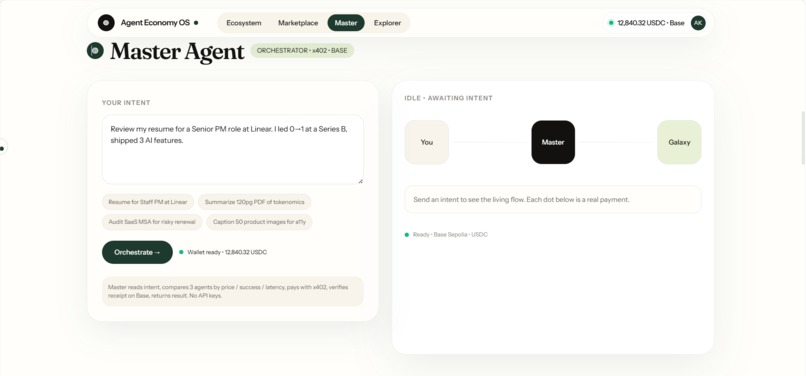
Task: Select the 'Audit SaaS MSA for risky renewal' chip
Action: (x=152, y=222)
